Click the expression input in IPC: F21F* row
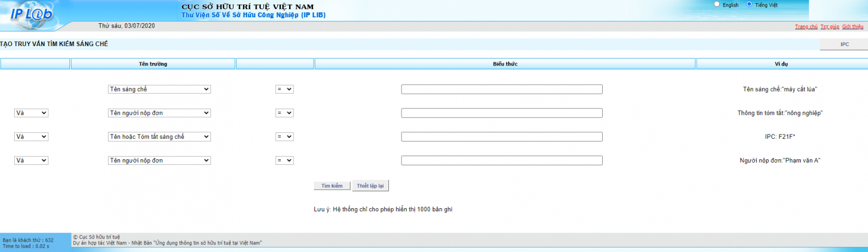 [x=502, y=137]
